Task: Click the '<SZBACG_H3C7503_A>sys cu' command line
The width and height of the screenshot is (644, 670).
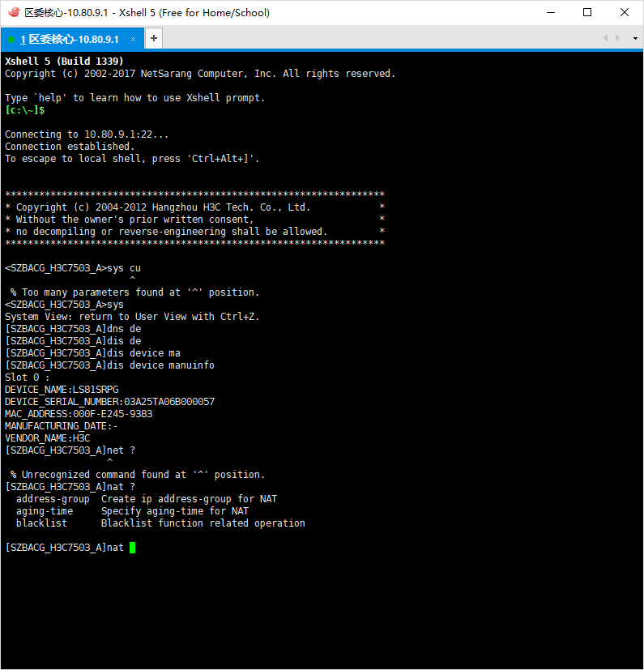Action: point(73,268)
